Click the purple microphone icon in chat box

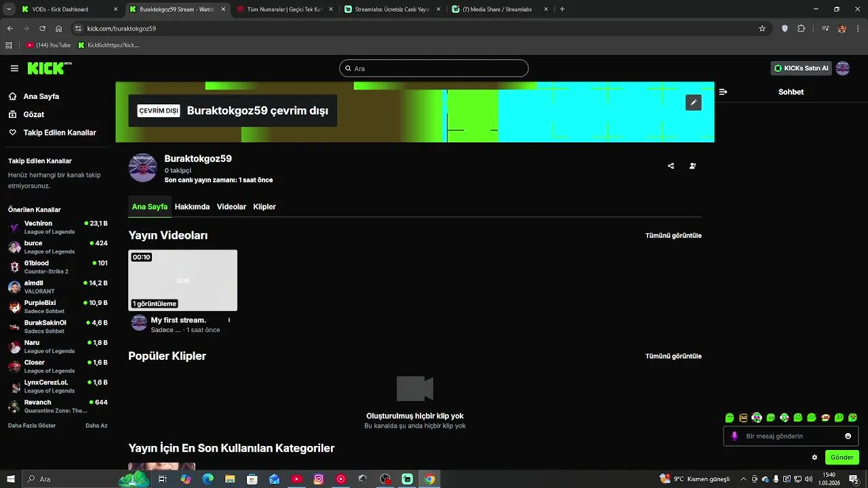coord(734,436)
